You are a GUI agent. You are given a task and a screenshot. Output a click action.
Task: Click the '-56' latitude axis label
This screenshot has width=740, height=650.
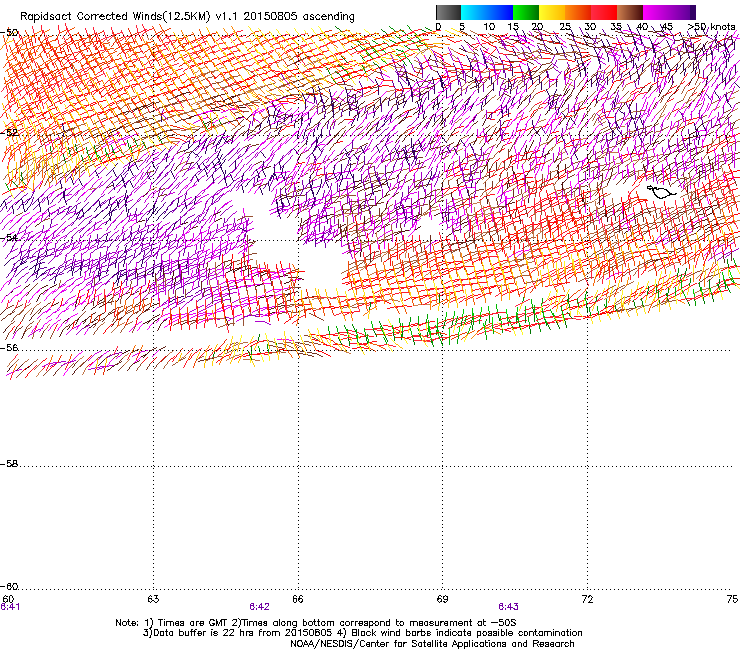pos(9,347)
